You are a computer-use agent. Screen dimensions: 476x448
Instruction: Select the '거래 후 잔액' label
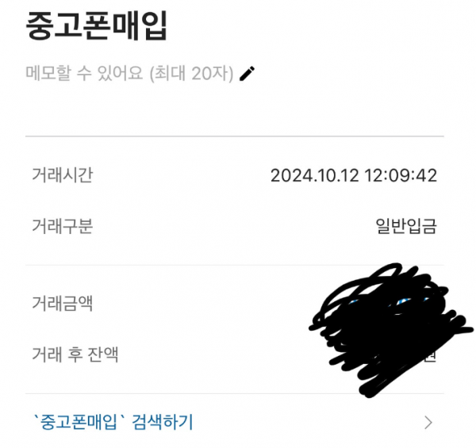(x=75, y=354)
